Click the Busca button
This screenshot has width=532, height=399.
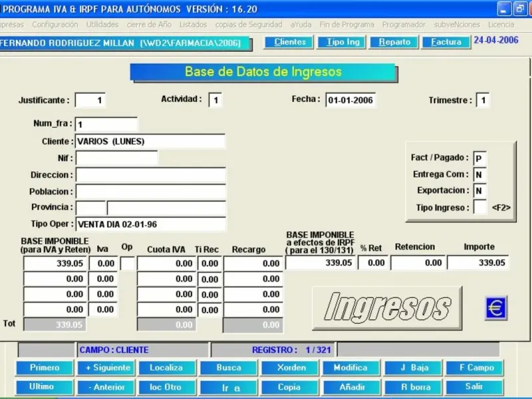coord(229,368)
